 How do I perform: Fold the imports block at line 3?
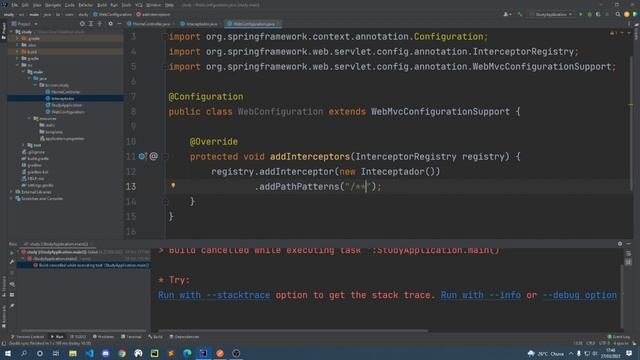coord(165,37)
